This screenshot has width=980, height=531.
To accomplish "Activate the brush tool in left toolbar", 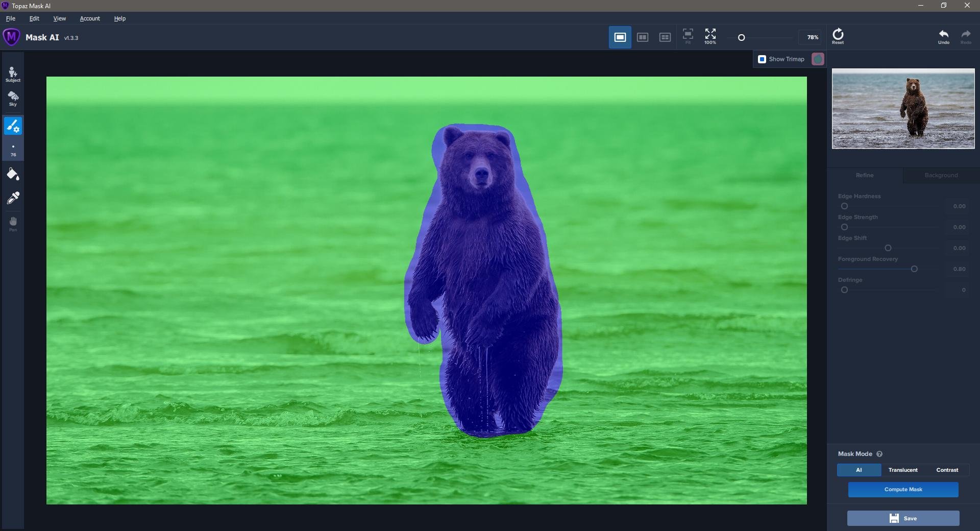I will point(13,126).
